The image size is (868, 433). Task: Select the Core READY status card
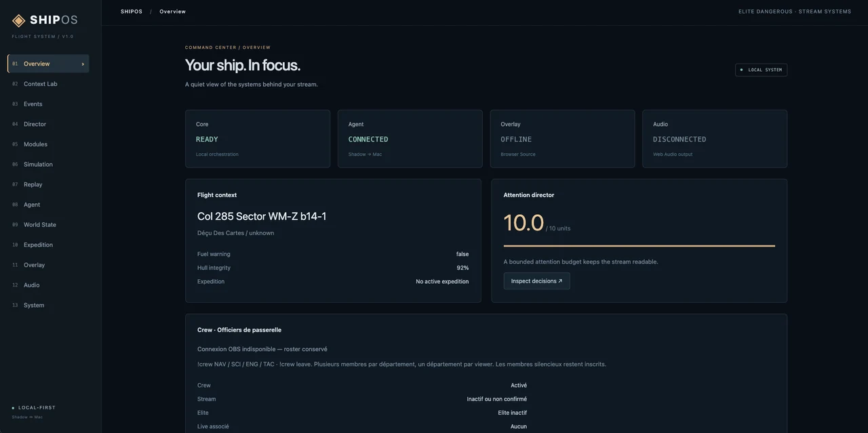(x=258, y=139)
